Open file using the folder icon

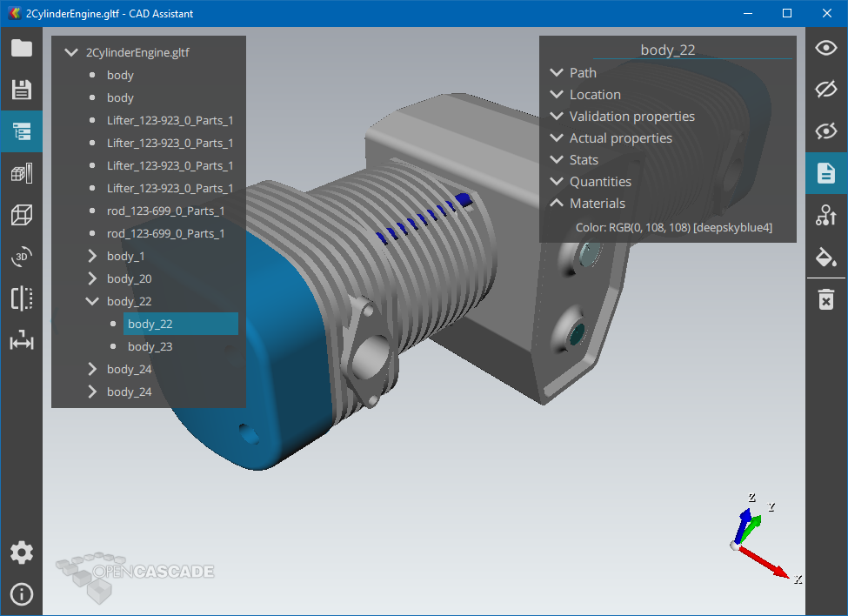(21, 48)
